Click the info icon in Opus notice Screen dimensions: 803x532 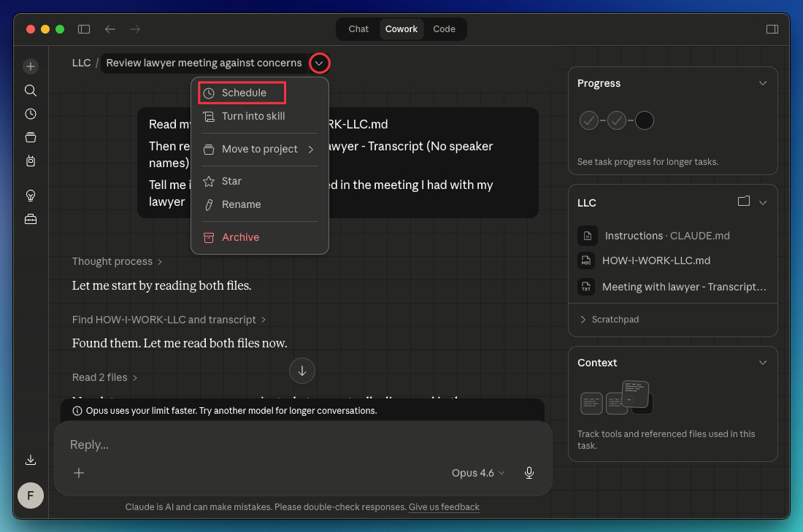(x=77, y=411)
